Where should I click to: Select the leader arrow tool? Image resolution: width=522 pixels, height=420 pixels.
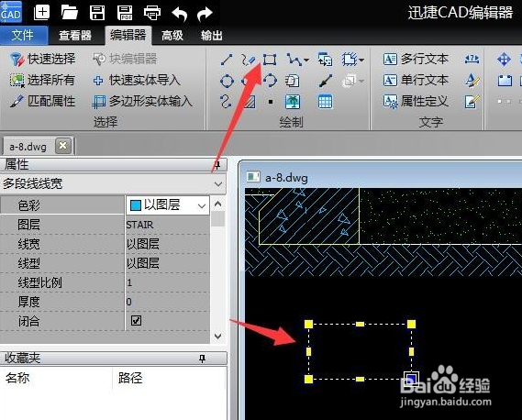coord(326,81)
